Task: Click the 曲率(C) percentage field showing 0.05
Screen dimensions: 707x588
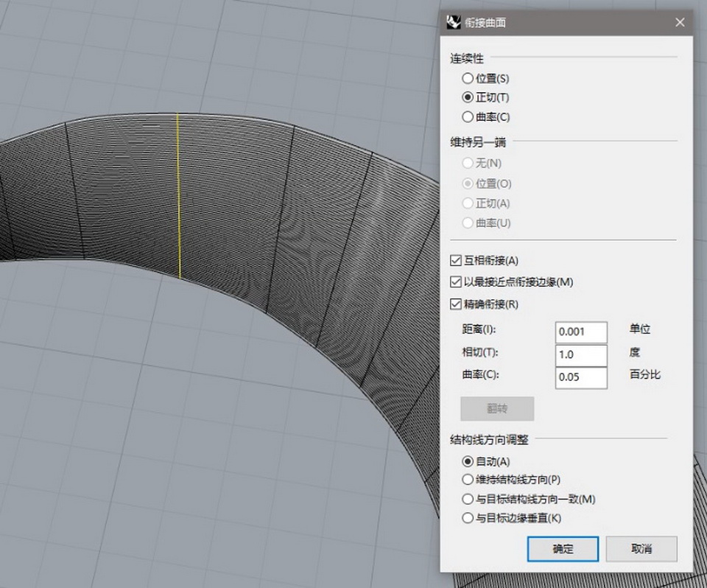Action: point(580,377)
